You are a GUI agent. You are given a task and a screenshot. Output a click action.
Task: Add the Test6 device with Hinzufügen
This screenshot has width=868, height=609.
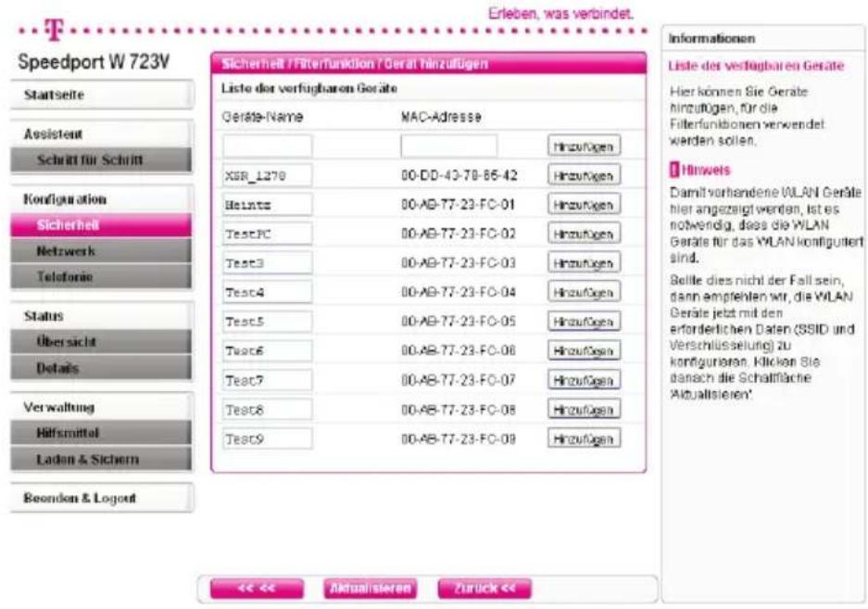point(584,350)
